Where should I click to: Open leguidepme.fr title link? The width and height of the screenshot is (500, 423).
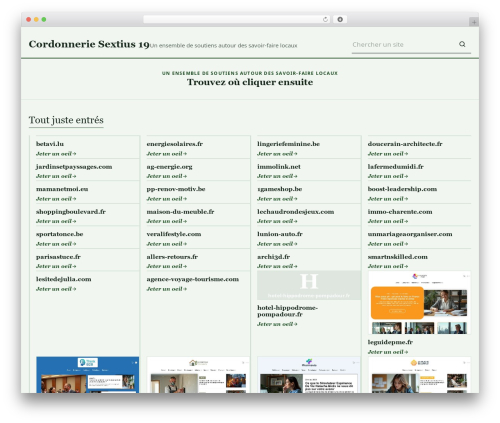pos(390,342)
